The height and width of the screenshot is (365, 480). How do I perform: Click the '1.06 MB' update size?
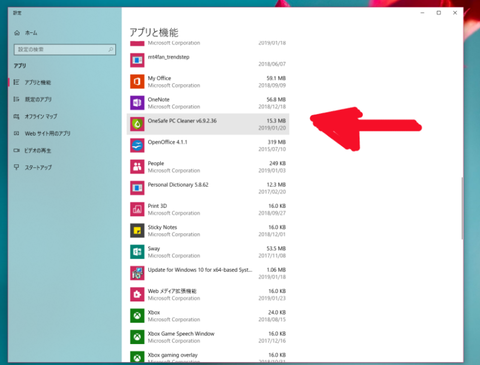[x=276, y=270]
